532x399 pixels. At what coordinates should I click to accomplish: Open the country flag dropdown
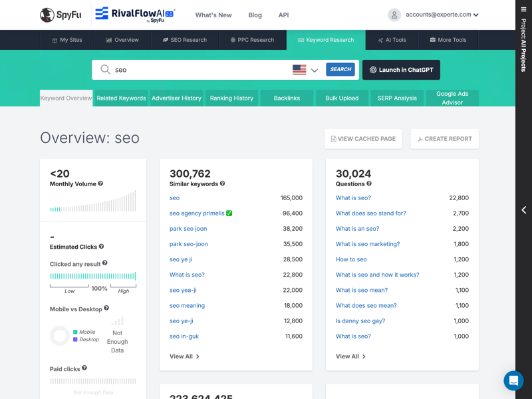click(x=305, y=70)
